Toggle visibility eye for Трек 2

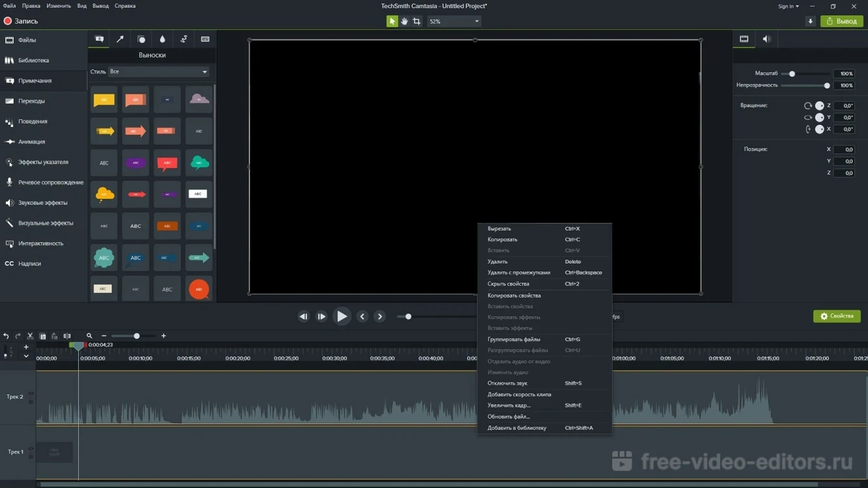click(x=31, y=394)
